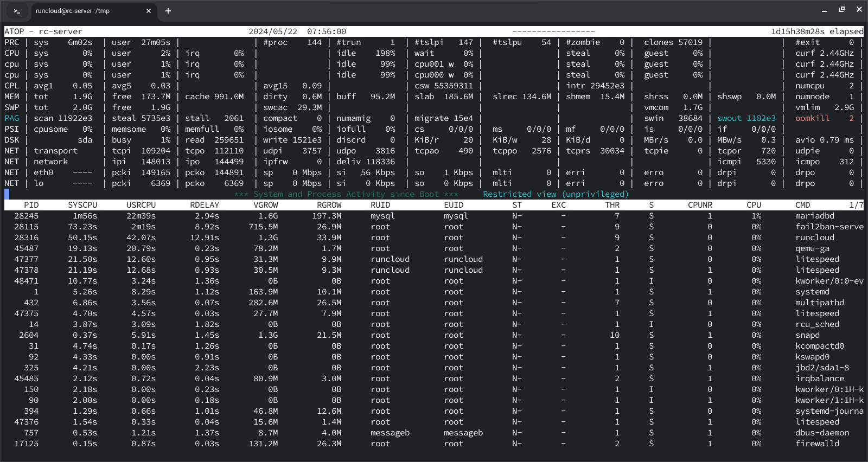Click the fail2ban-serve process name

tap(829, 227)
